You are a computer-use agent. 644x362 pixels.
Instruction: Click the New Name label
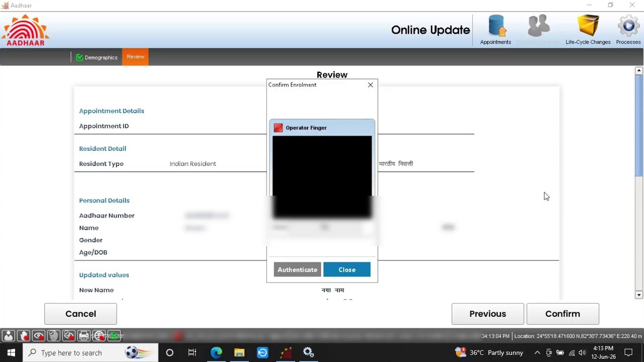[x=96, y=290]
